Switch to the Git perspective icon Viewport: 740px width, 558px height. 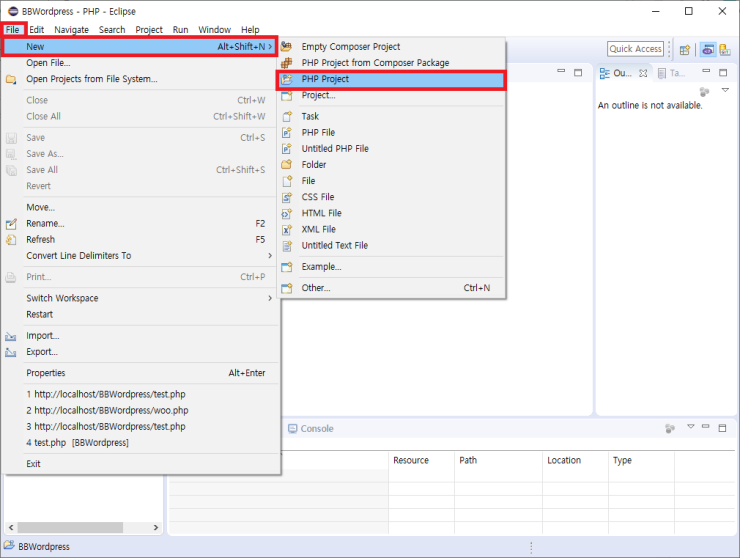tap(724, 49)
